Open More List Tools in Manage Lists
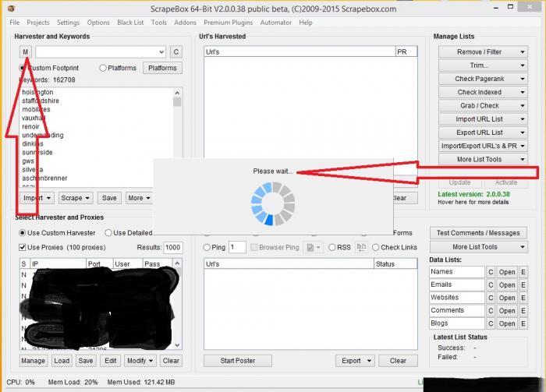Viewport: 546px width, 392px height. click(483, 159)
